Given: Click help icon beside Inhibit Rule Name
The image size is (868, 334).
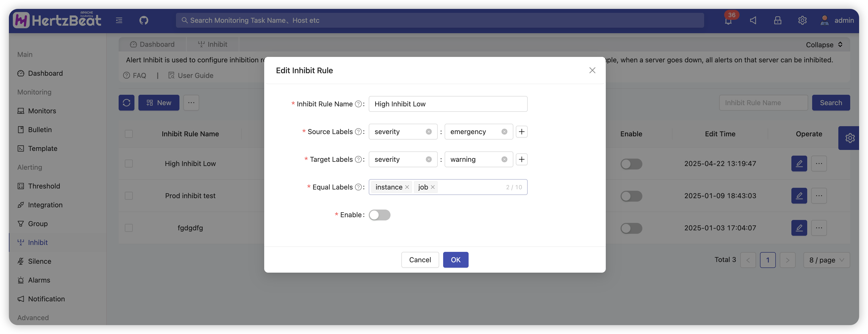Looking at the screenshot, I should point(359,104).
